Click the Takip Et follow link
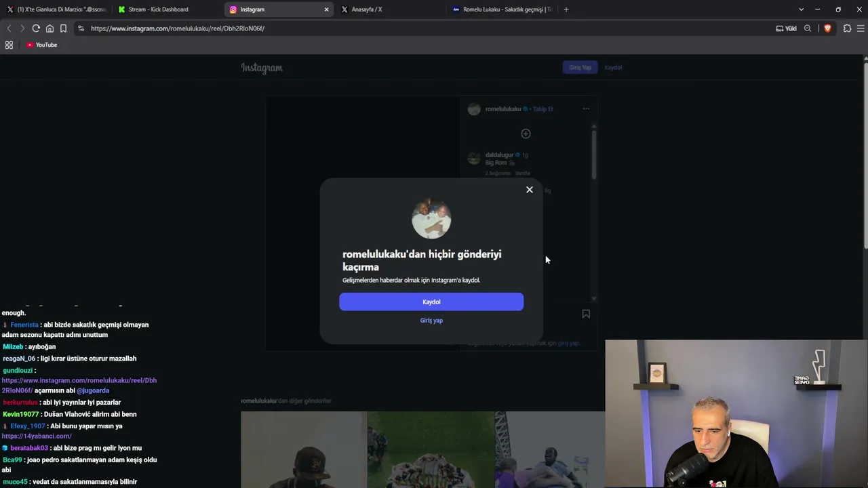The height and width of the screenshot is (488, 868). [x=543, y=109]
